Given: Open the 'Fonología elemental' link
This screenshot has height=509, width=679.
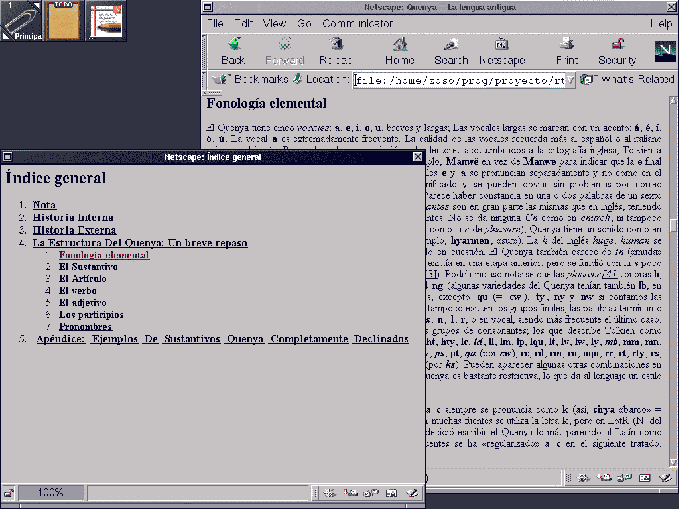Looking at the screenshot, I should coord(103,255).
